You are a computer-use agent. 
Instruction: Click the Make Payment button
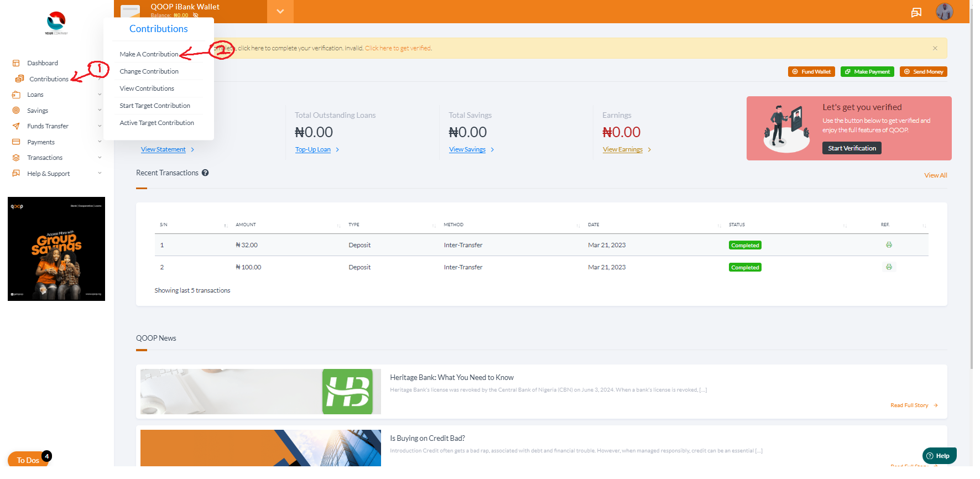tap(867, 72)
